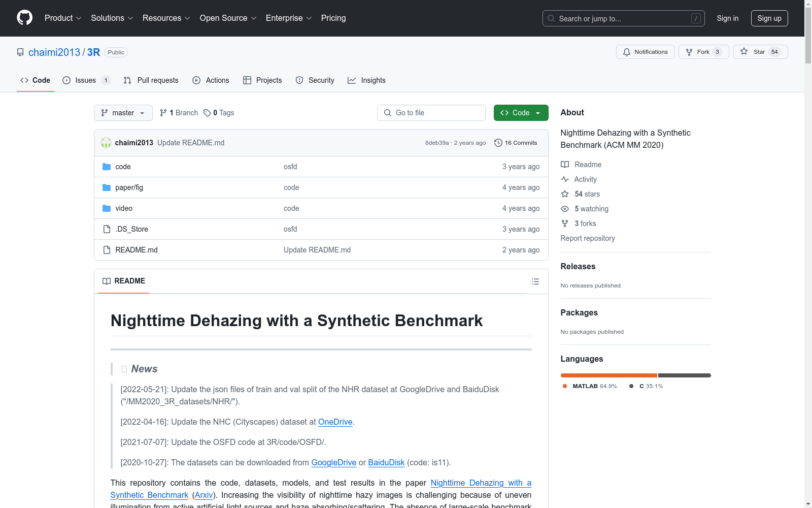Open the master branch selector dropdown

coord(123,113)
